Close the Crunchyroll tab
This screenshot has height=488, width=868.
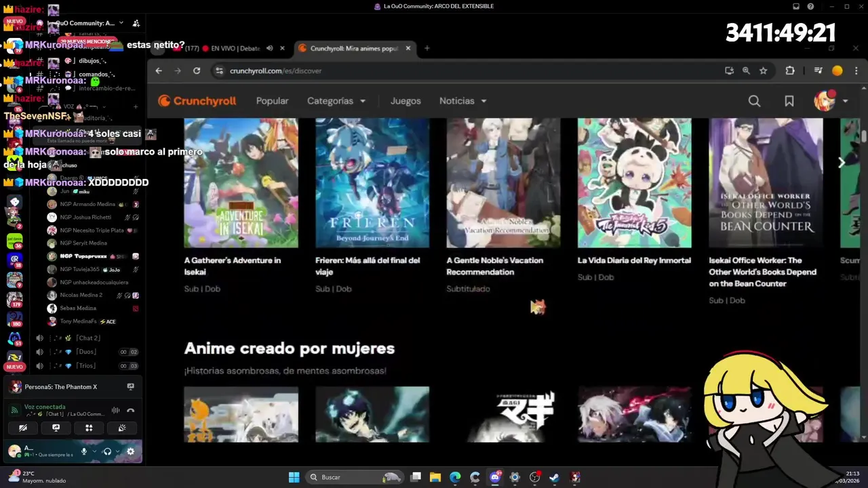click(408, 48)
